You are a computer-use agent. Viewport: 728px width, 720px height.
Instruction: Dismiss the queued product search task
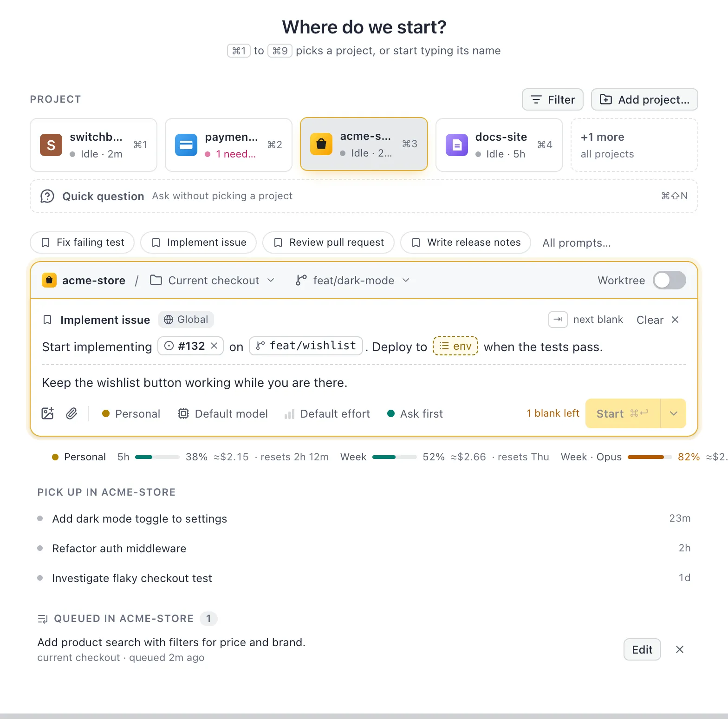tap(680, 649)
